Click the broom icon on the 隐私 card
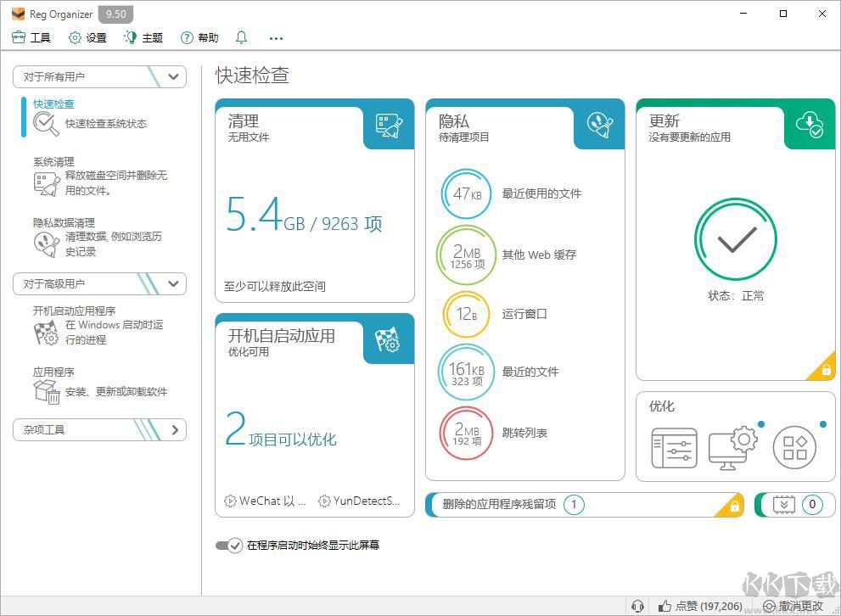 [598, 126]
